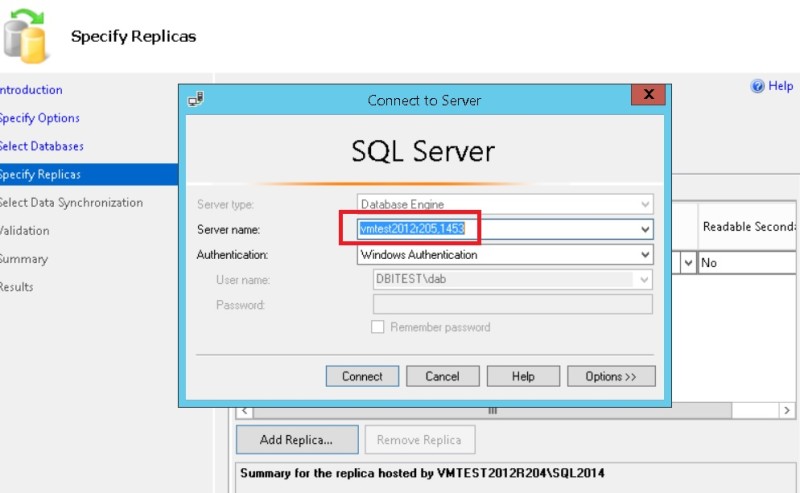
Task: Go to the Validation page
Action: (x=24, y=231)
